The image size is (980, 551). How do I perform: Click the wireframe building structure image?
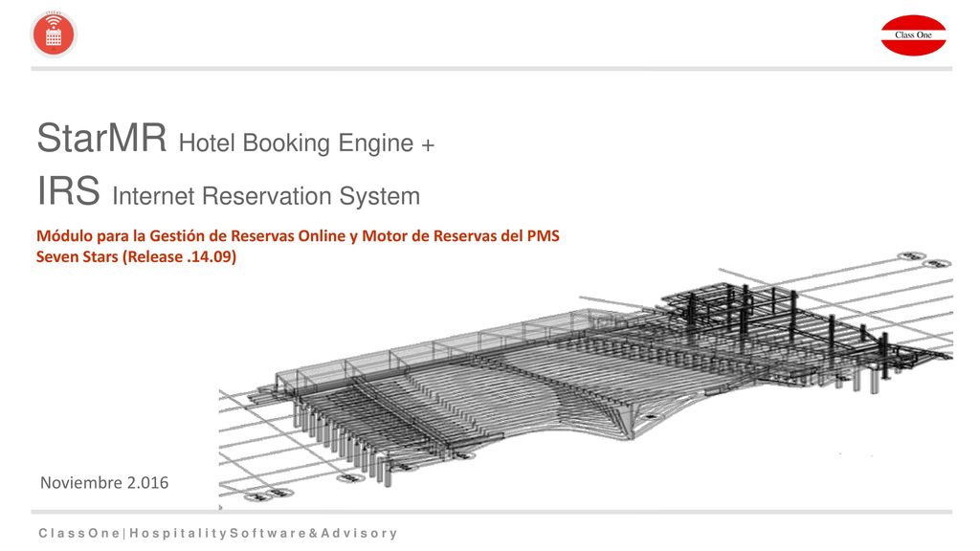[586, 380]
